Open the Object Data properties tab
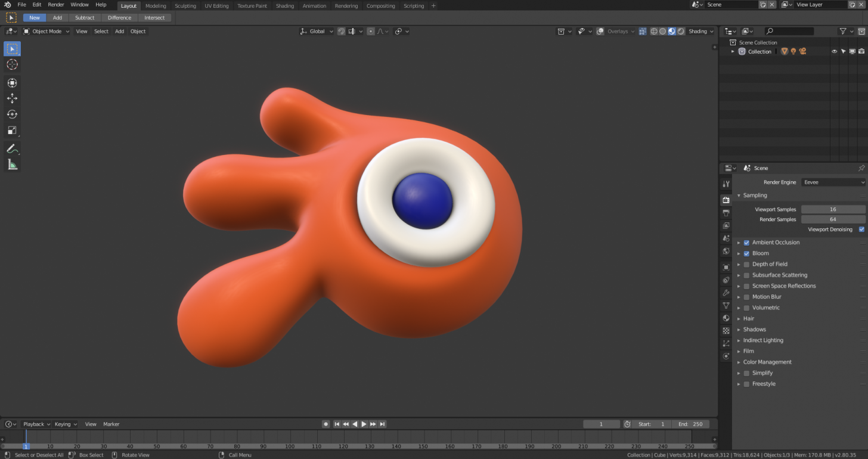This screenshot has height=459, width=868. (726, 305)
